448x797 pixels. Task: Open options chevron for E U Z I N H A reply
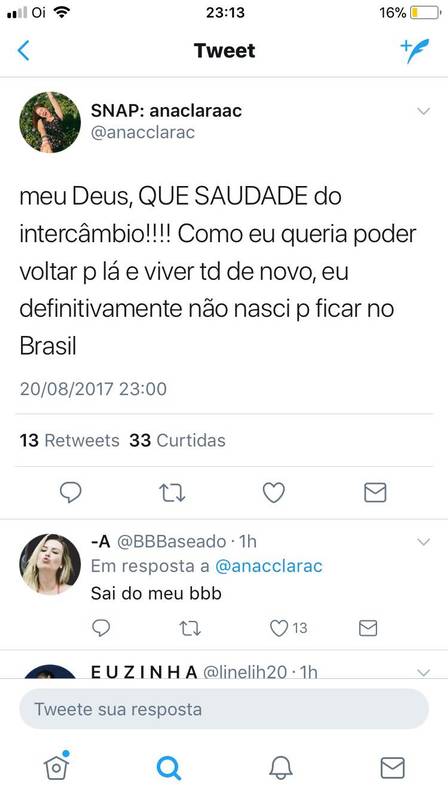tap(424, 672)
